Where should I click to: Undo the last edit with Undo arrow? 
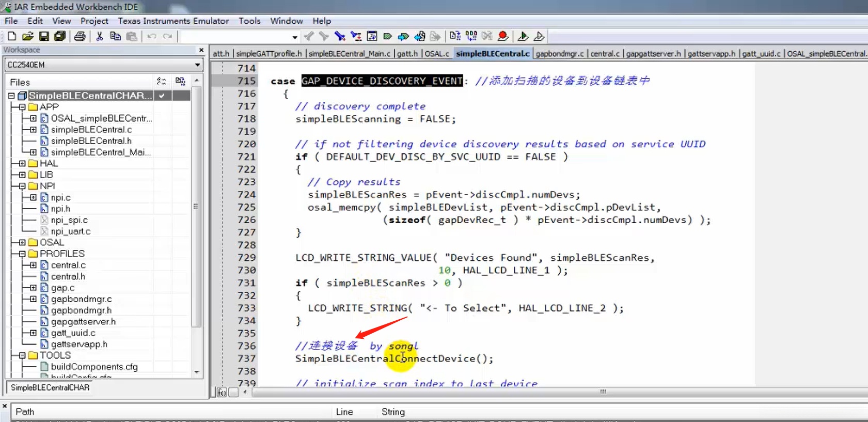[x=151, y=36]
